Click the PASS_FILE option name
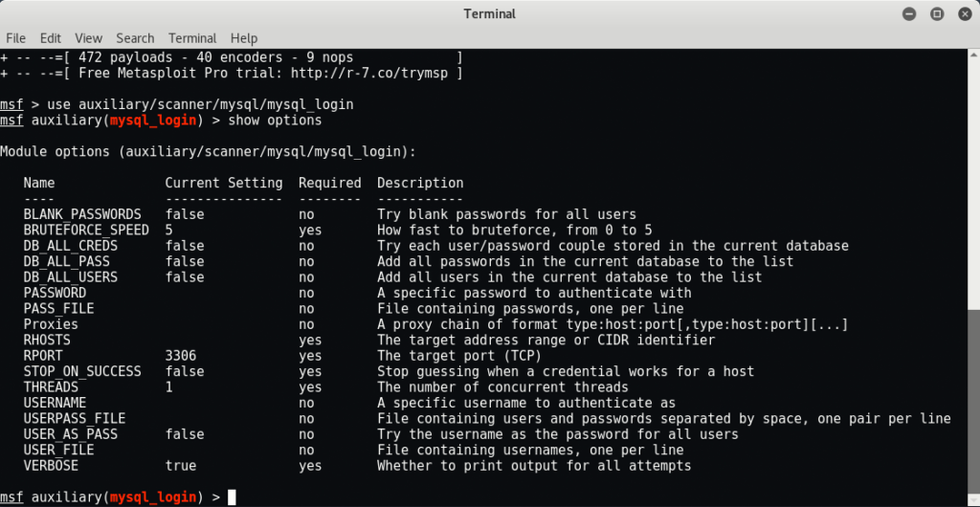Screen dimensions: 980x507 [x=58, y=308]
